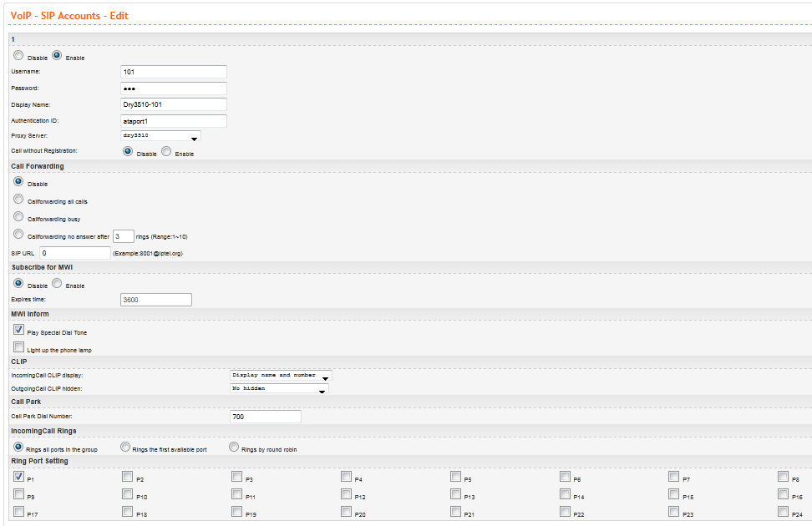
Task: Toggle the P1 ring port checkbox
Action: click(18, 478)
